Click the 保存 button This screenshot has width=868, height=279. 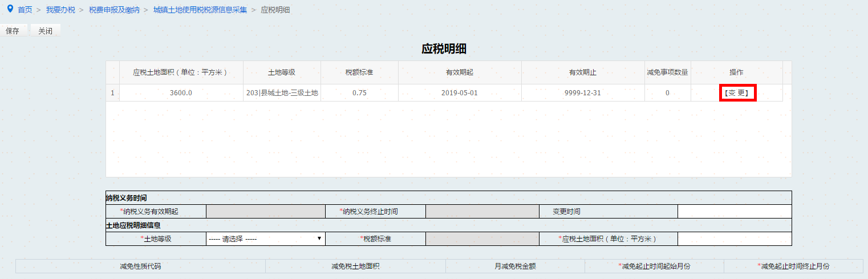tap(13, 31)
